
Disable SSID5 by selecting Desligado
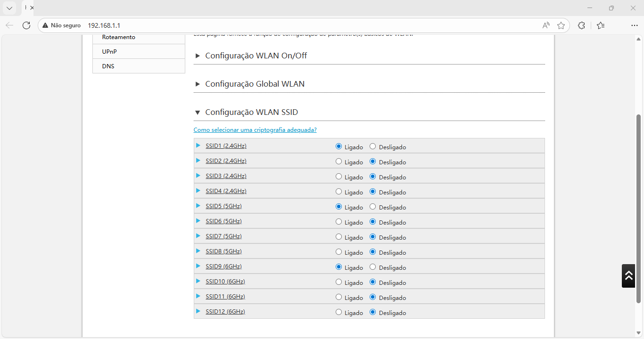[372, 206]
